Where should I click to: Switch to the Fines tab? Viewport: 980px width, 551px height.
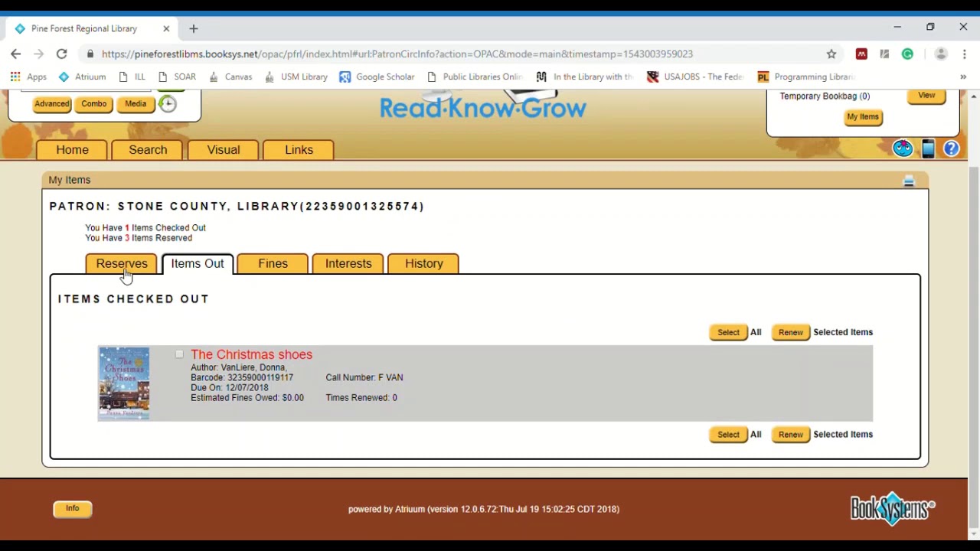pyautogui.click(x=273, y=264)
